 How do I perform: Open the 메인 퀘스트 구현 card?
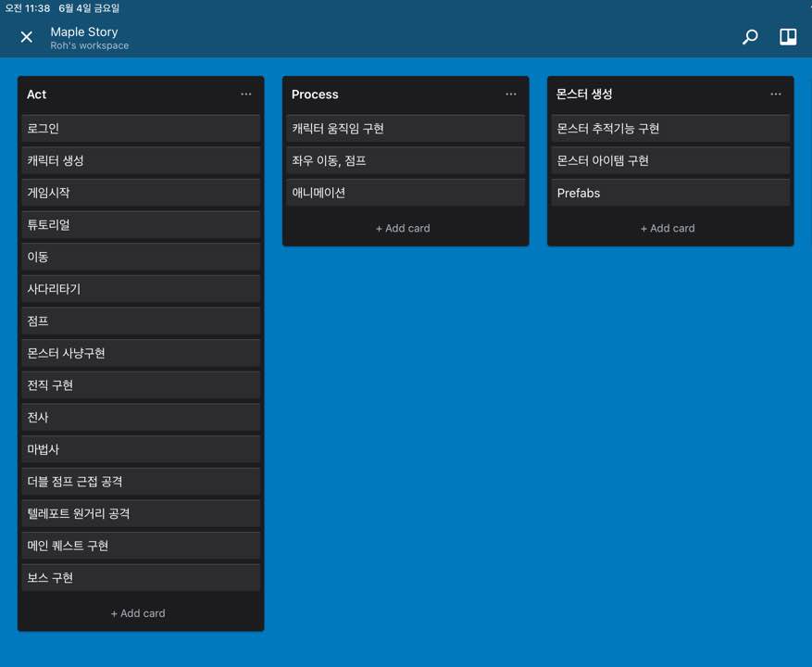click(141, 547)
